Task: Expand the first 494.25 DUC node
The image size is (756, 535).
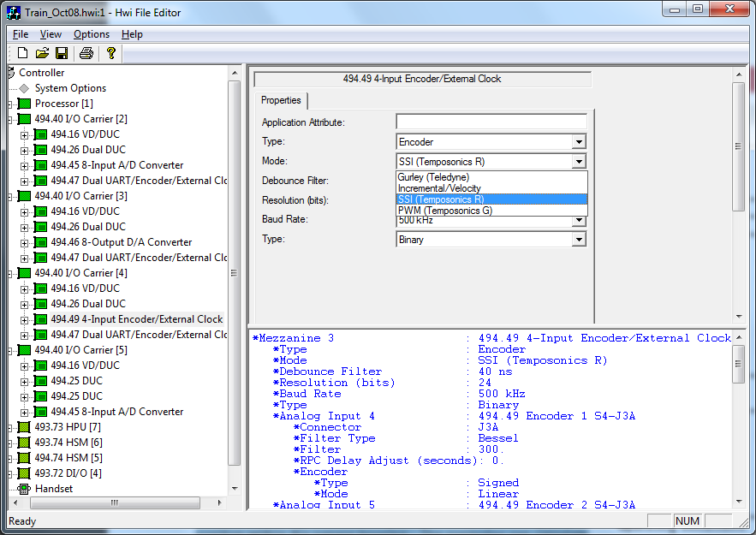Action: [24, 383]
